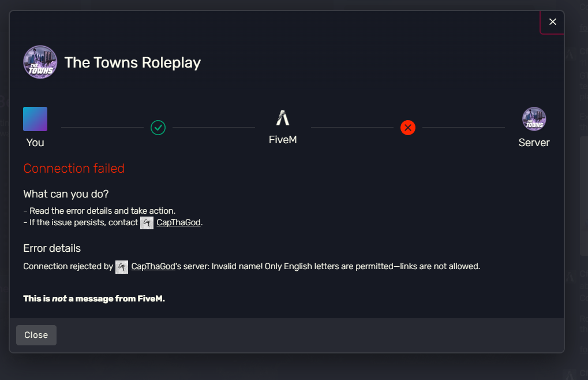Click the You avatar square

[35, 119]
